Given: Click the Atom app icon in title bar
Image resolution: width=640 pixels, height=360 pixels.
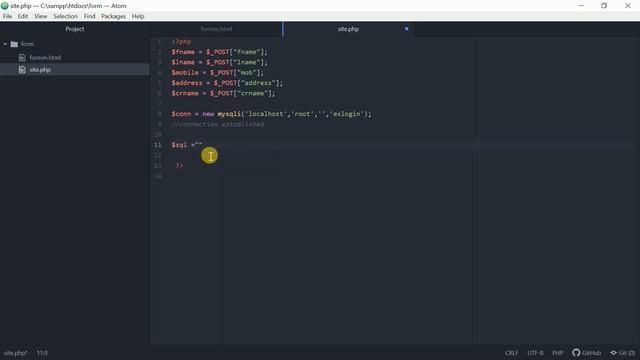Looking at the screenshot, I should [5, 6].
